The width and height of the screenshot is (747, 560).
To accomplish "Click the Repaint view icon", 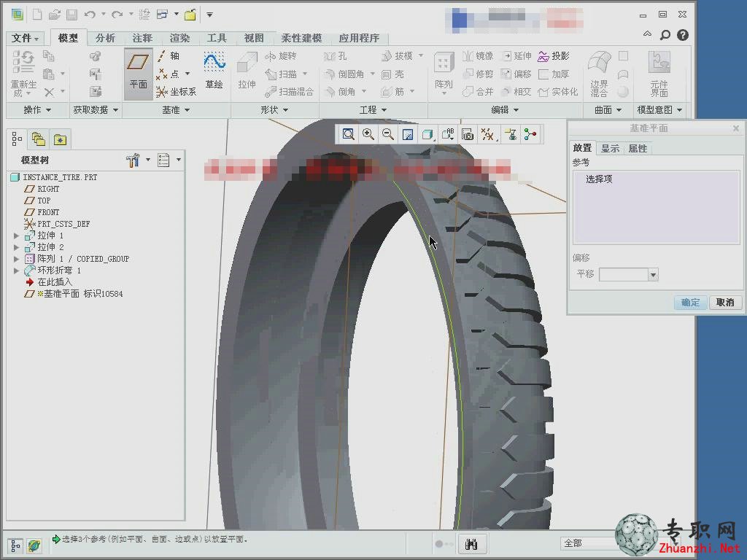I will 408,135.
